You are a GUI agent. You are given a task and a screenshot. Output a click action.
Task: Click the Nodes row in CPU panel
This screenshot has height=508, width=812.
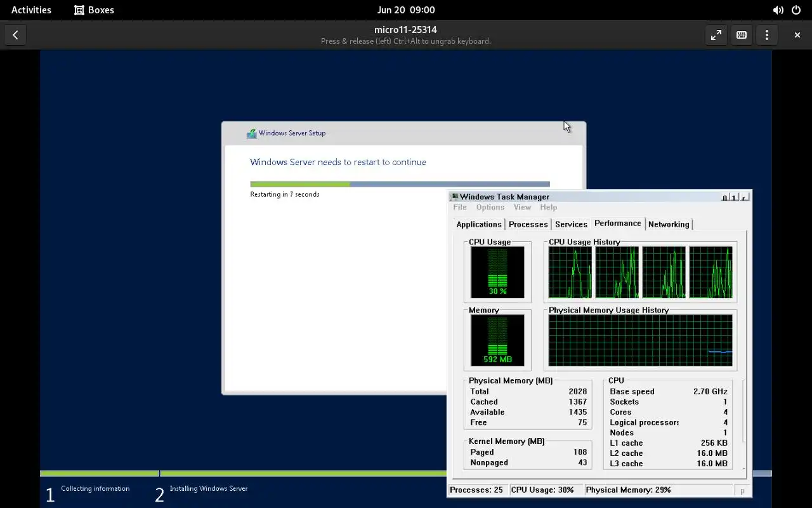tap(669, 432)
